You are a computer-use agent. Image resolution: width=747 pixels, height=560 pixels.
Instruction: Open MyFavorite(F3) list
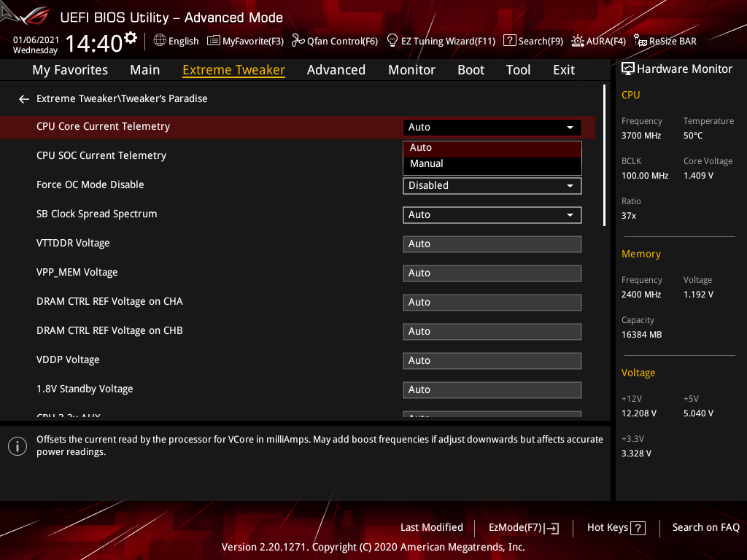click(245, 41)
